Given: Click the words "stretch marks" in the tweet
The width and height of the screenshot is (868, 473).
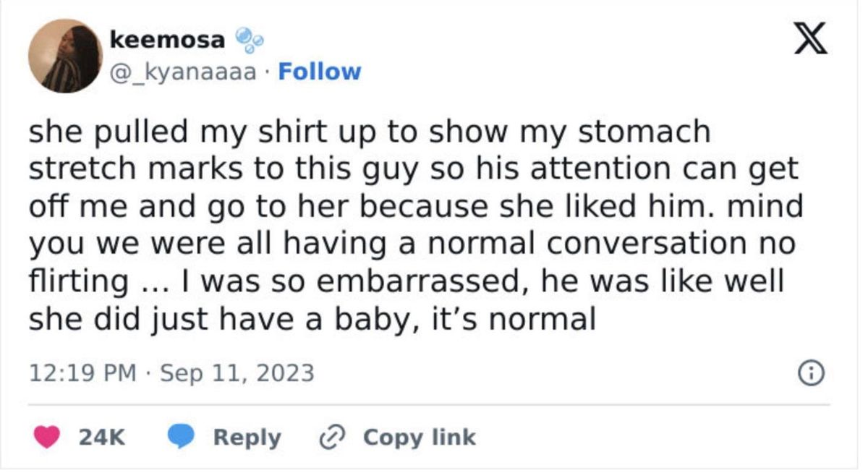Looking at the screenshot, I should [140, 170].
